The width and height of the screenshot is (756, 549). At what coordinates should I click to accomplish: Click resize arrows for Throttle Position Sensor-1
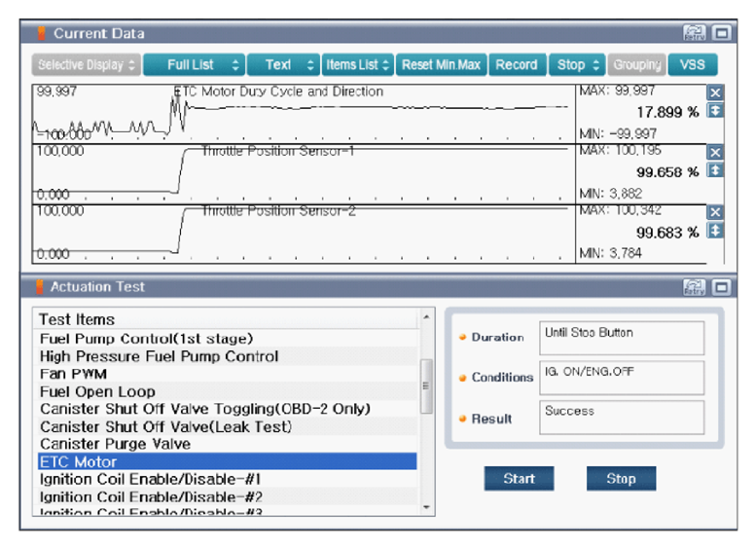coord(715,170)
